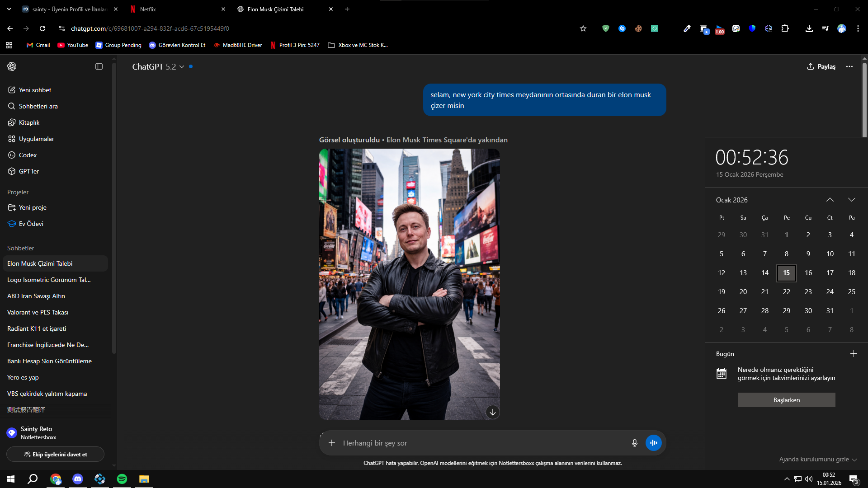
Task: Open the browser media control icon
Action: pos(826,28)
